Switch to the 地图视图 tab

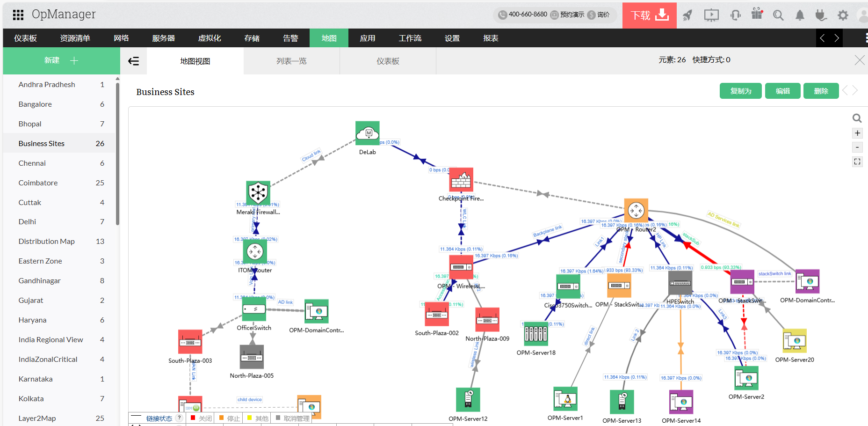tap(195, 61)
